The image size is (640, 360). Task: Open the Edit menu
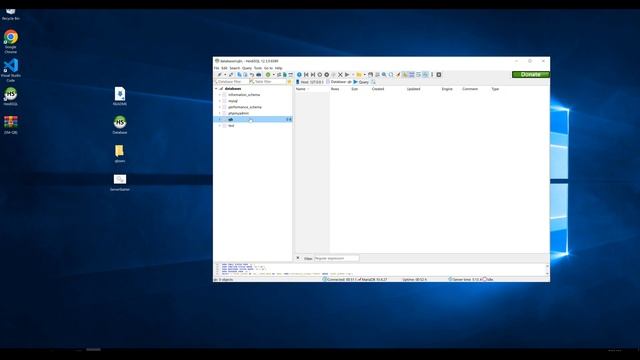click(x=224, y=68)
